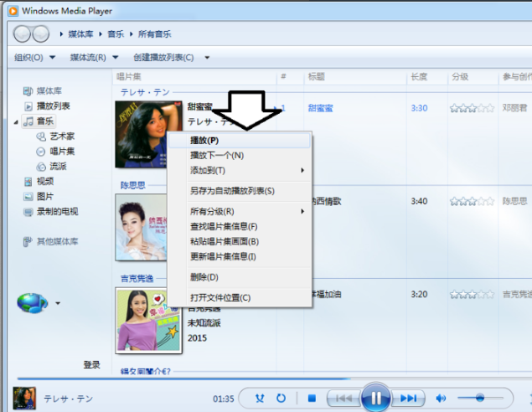Mute the volume speaker icon
Screen dimensions: 532x412
pos(441,398)
